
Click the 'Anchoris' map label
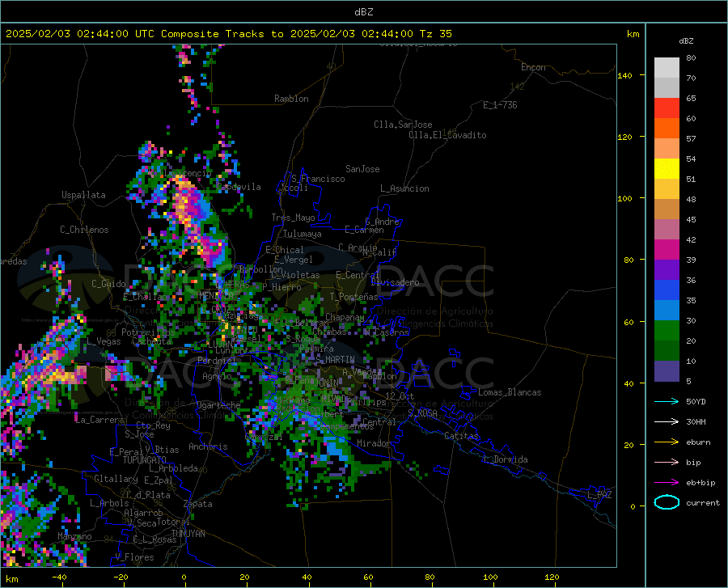click(x=208, y=446)
